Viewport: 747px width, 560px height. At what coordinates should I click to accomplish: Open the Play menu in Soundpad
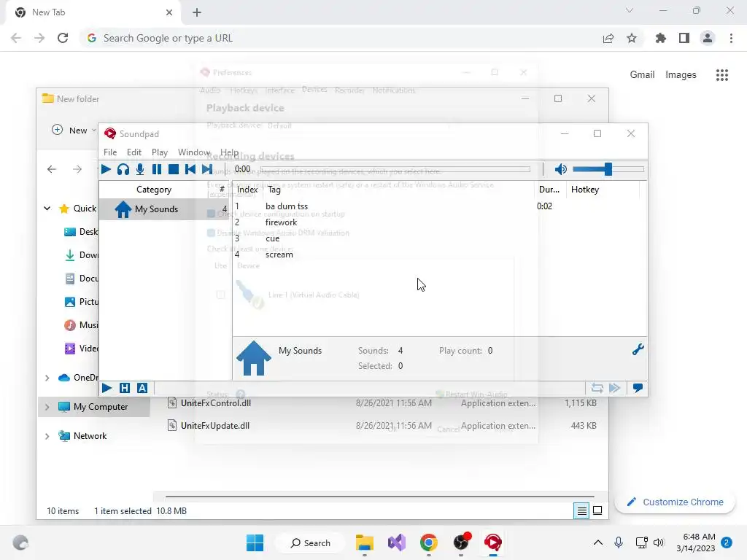coord(160,152)
